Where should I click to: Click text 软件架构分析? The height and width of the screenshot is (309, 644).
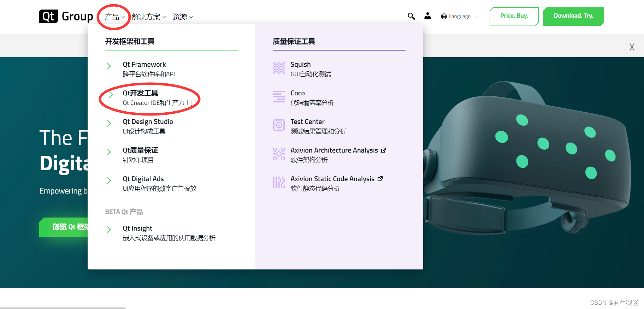tap(309, 160)
